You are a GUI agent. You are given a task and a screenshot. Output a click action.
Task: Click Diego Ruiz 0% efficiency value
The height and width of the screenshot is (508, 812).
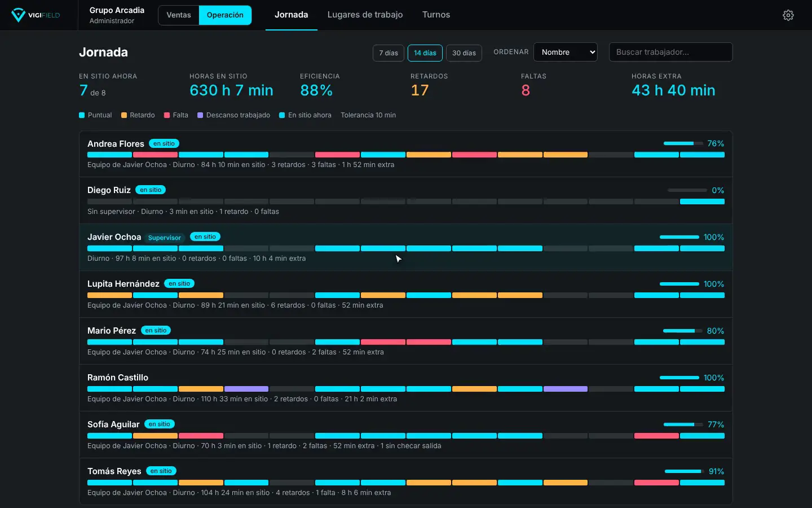tap(718, 190)
